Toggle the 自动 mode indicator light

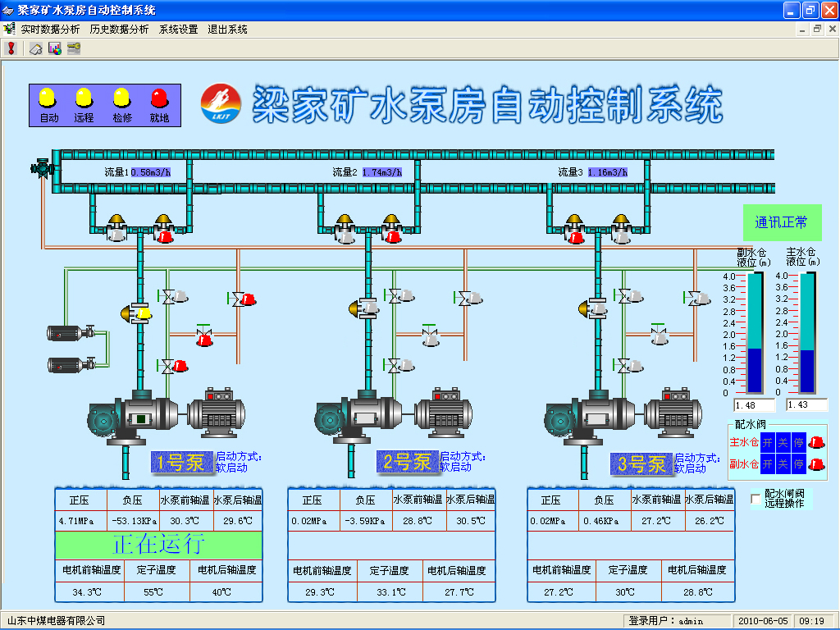(x=49, y=98)
